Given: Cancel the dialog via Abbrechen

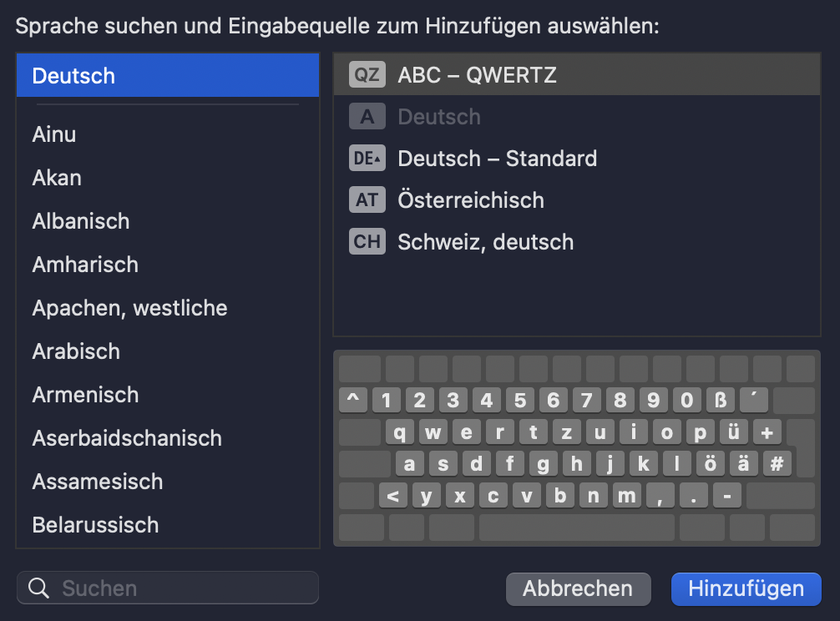Looking at the screenshot, I should [578, 588].
